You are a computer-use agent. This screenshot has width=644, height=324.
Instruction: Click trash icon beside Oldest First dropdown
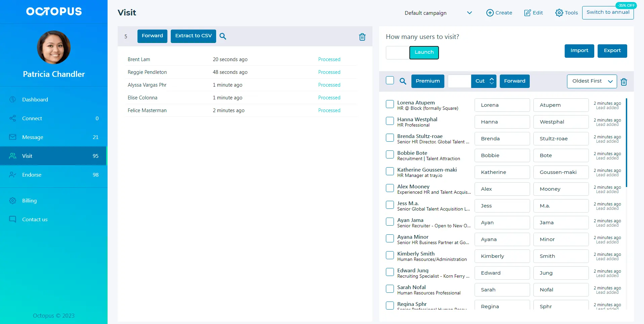(x=624, y=82)
